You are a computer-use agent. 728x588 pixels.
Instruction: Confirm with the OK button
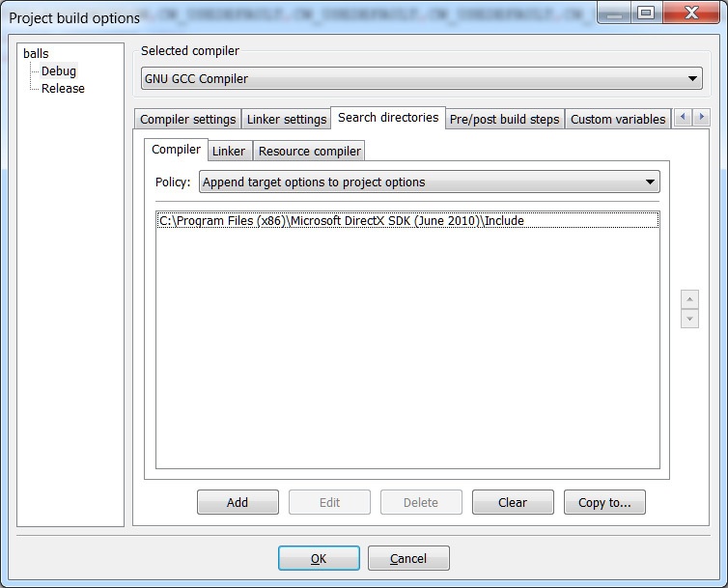tap(319, 558)
